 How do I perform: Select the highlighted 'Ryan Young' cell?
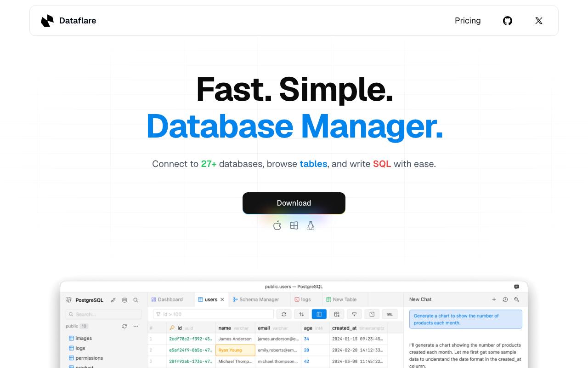click(235, 350)
